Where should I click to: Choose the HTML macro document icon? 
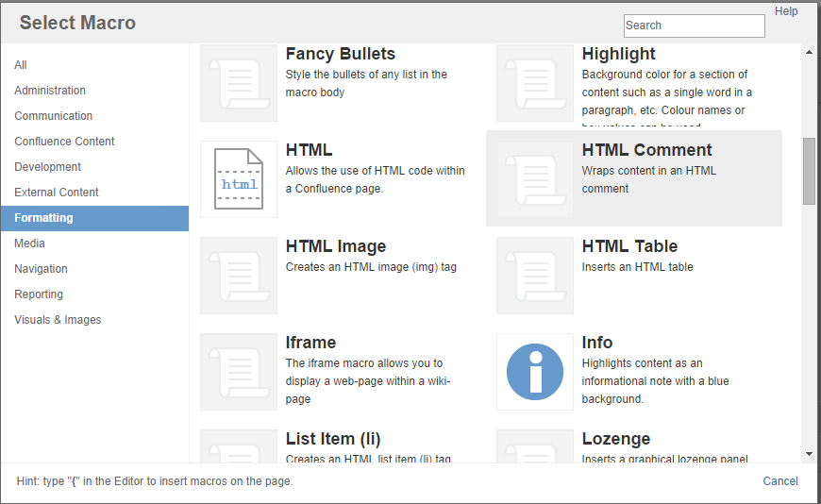239,179
